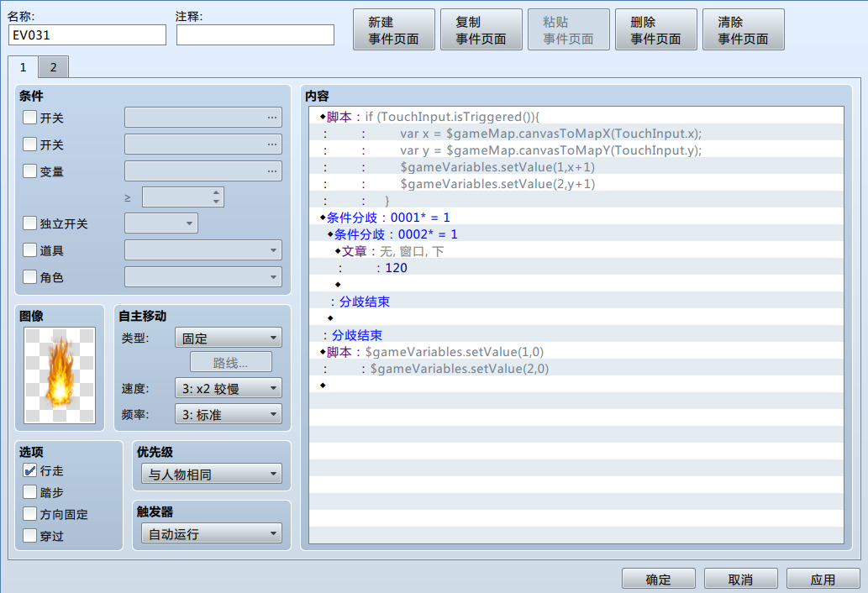Open the 变量 selector ellipsis field
This screenshot has width=868, height=593.
click(203, 171)
